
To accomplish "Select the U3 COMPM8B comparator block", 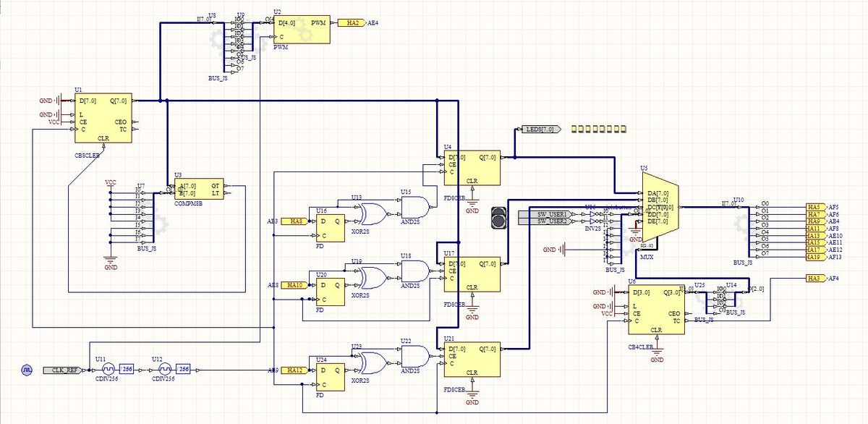I will (x=199, y=189).
